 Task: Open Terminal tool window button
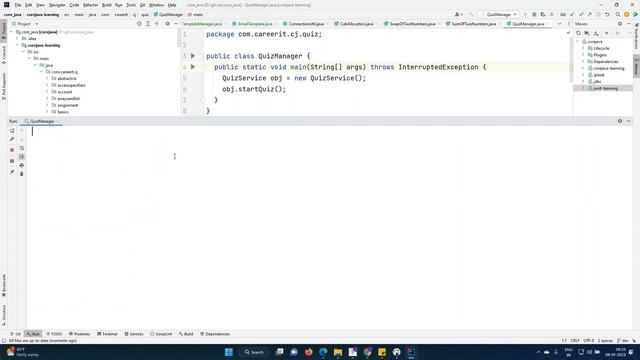pos(107,334)
